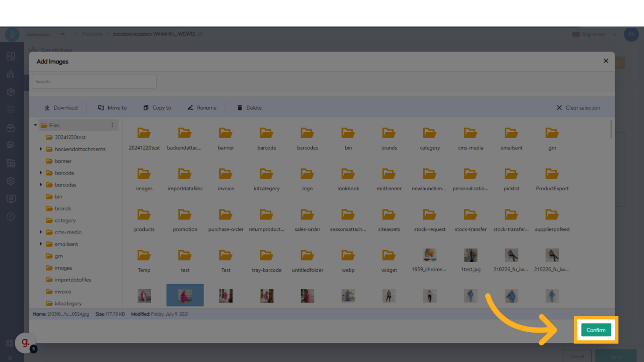Open Files root options three-dot menu

[x=112, y=125]
